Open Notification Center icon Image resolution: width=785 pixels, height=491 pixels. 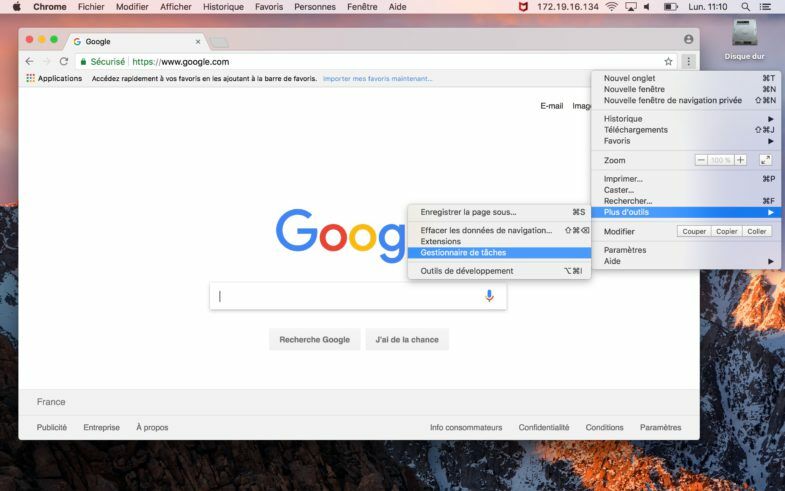point(765,7)
